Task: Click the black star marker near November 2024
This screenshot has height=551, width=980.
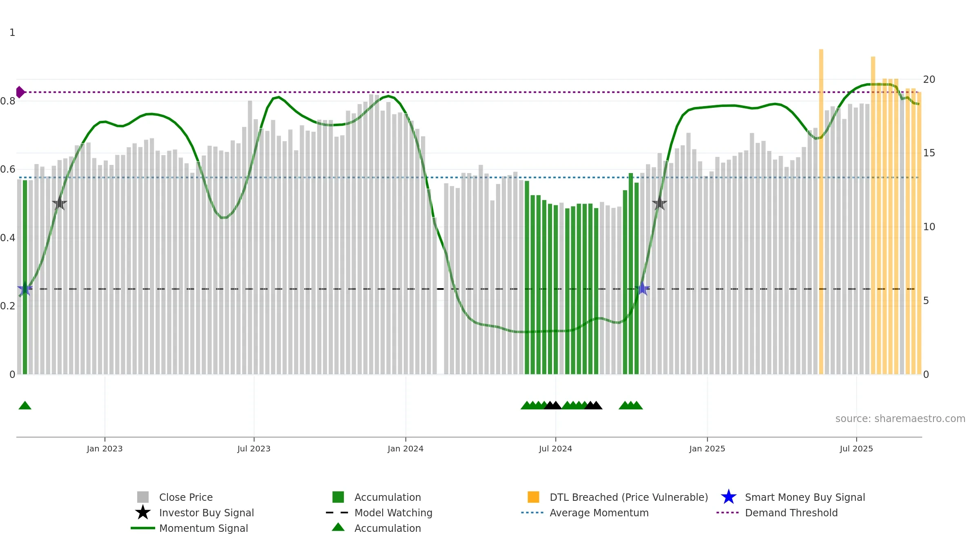Action: coord(659,203)
